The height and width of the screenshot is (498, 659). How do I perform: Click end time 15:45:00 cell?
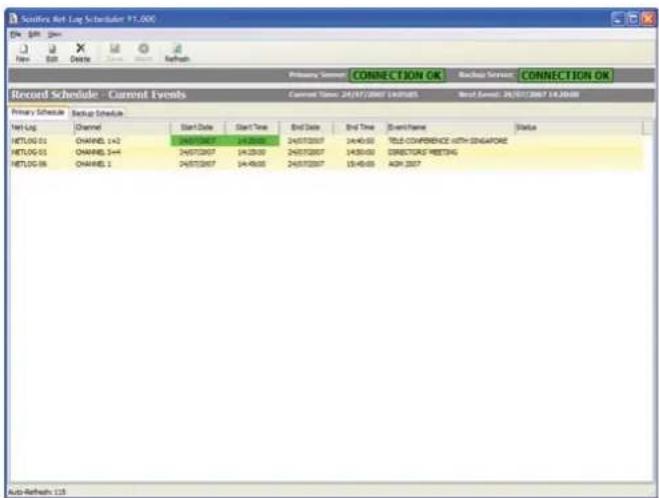pyautogui.click(x=360, y=164)
